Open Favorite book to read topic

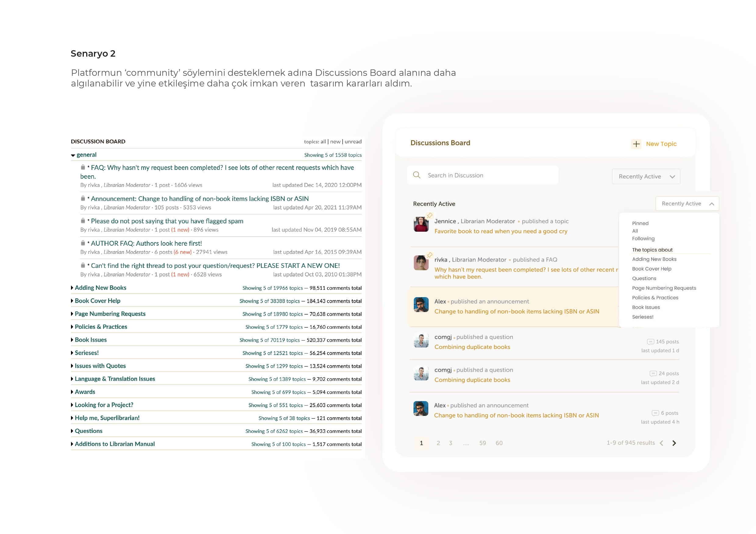pos(500,231)
